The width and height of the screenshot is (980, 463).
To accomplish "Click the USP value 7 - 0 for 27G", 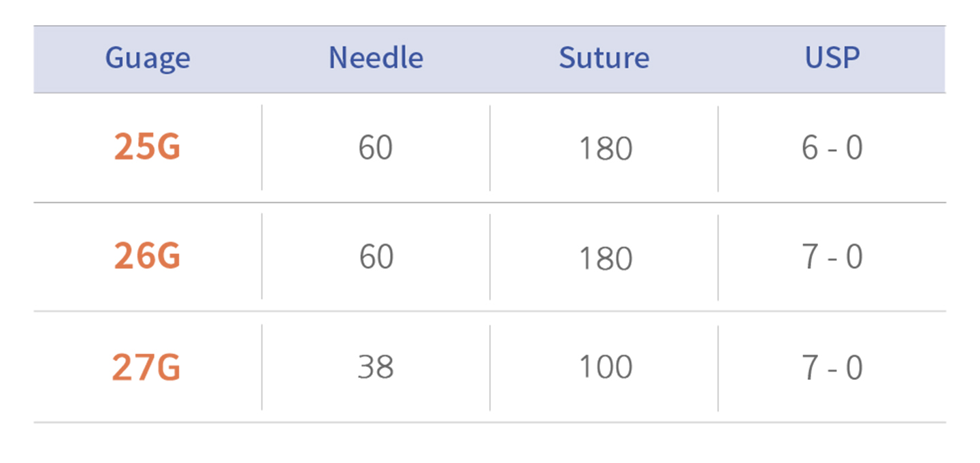I will point(832,368).
